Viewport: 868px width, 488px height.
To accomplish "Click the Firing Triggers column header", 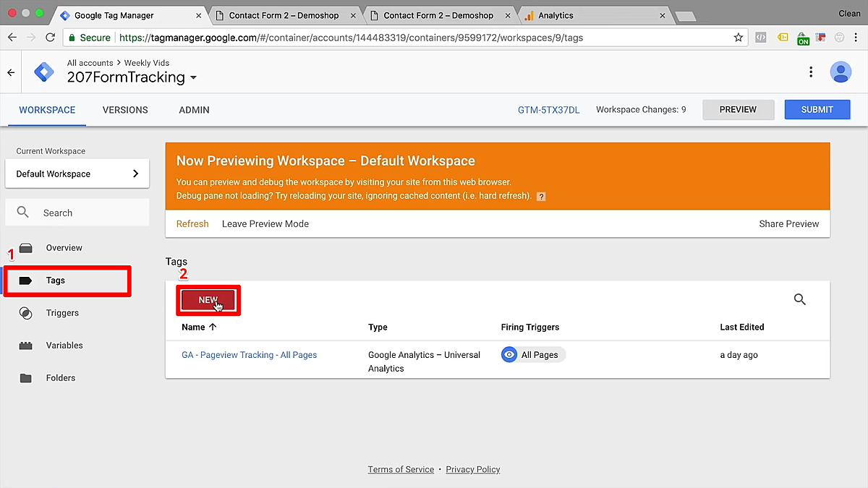I will 530,327.
